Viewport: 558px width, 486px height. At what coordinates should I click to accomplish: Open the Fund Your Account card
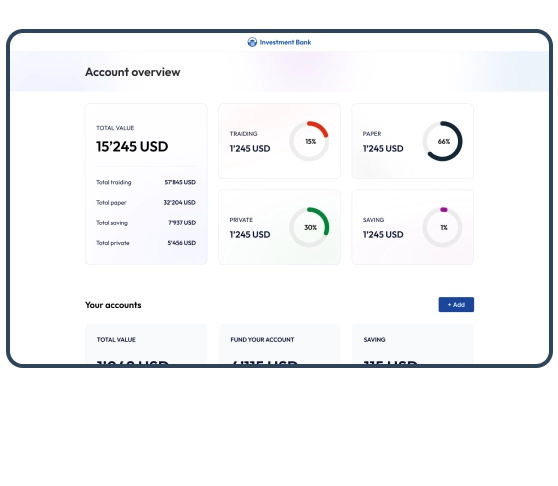279,344
